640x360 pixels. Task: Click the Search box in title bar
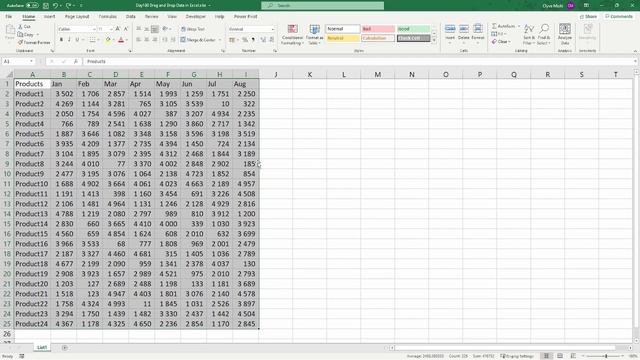(322, 6)
